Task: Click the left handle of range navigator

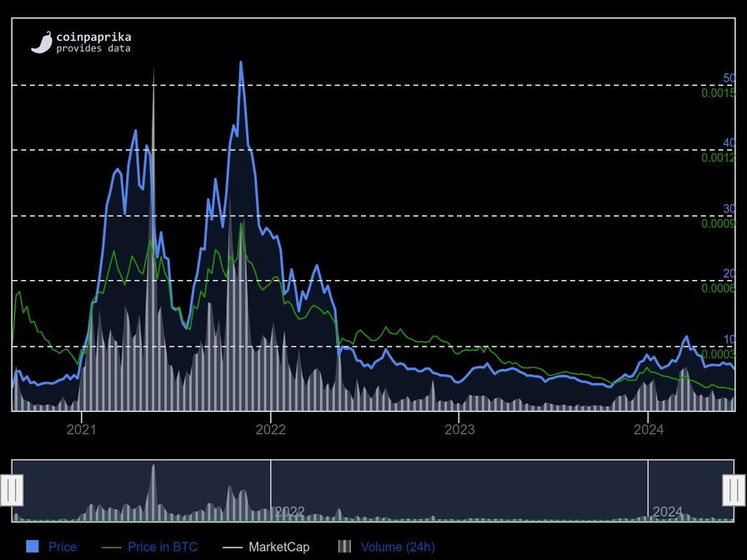Action: [12, 490]
